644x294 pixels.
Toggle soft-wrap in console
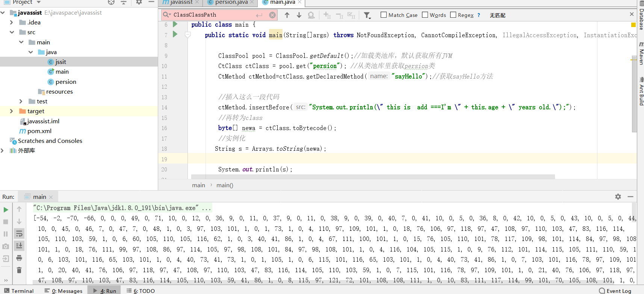(19, 233)
